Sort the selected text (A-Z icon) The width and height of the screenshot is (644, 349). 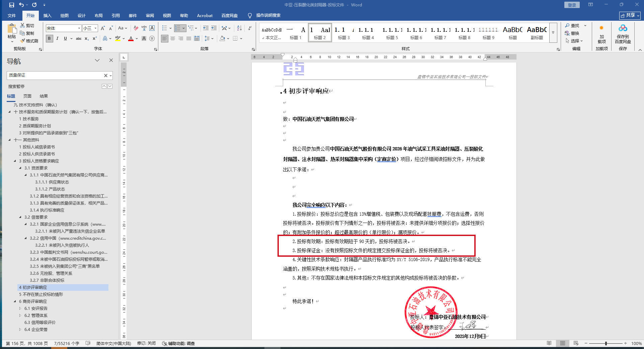(x=239, y=28)
